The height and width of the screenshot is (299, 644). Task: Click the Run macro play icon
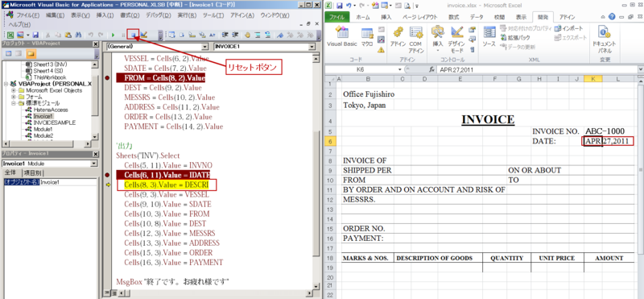pos(113,35)
